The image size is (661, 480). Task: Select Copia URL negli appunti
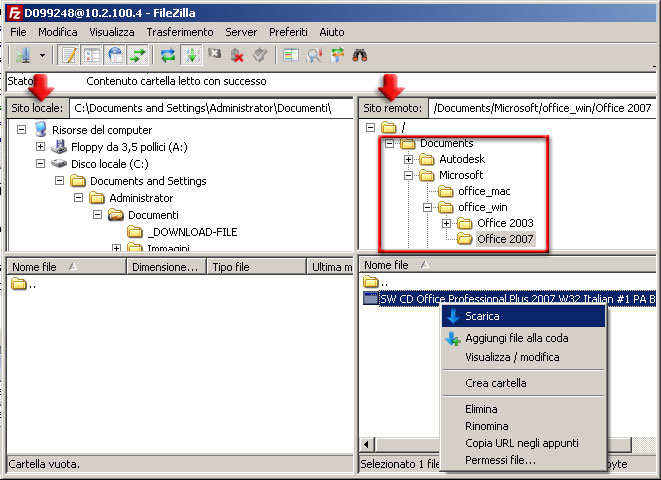(523, 443)
